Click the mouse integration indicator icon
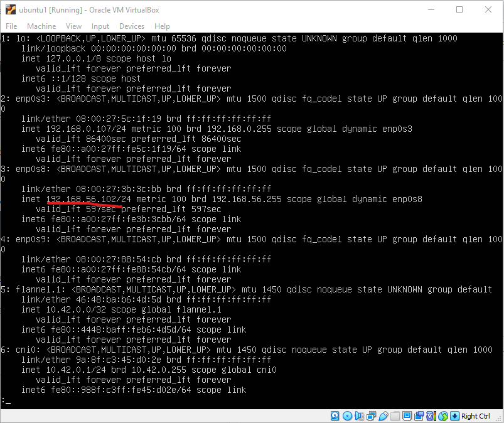 pyautogui.click(x=443, y=416)
